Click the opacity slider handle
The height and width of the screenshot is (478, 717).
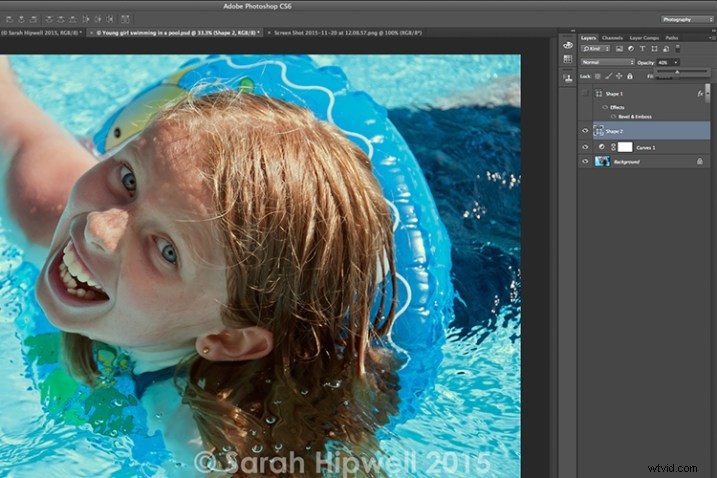[x=677, y=72]
